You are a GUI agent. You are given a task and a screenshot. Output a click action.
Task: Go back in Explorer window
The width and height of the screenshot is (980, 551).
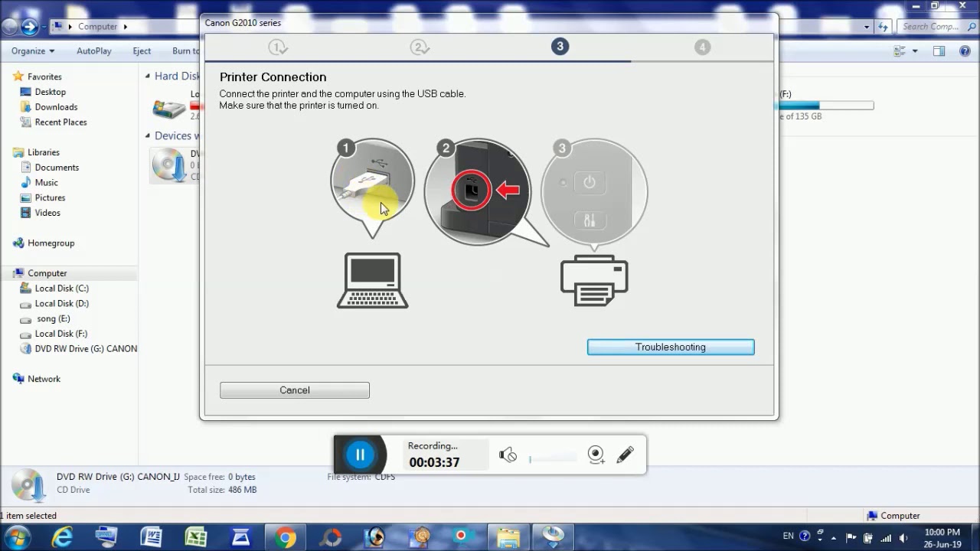(x=9, y=27)
